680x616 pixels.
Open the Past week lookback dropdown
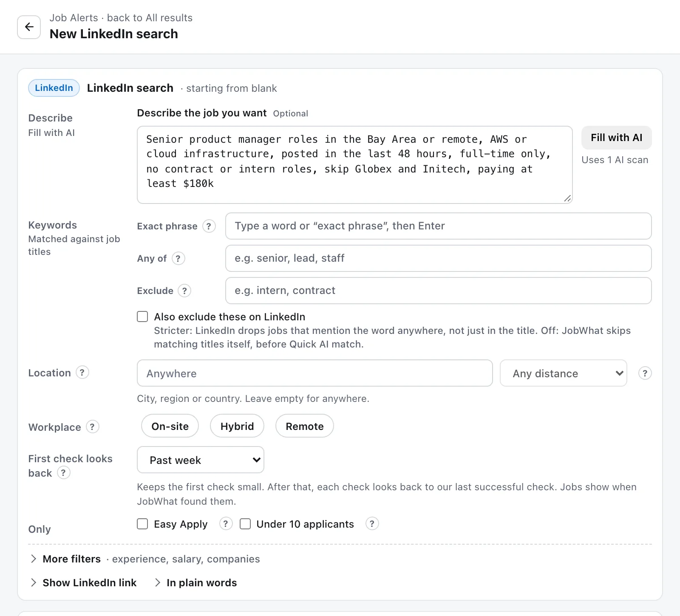point(201,460)
